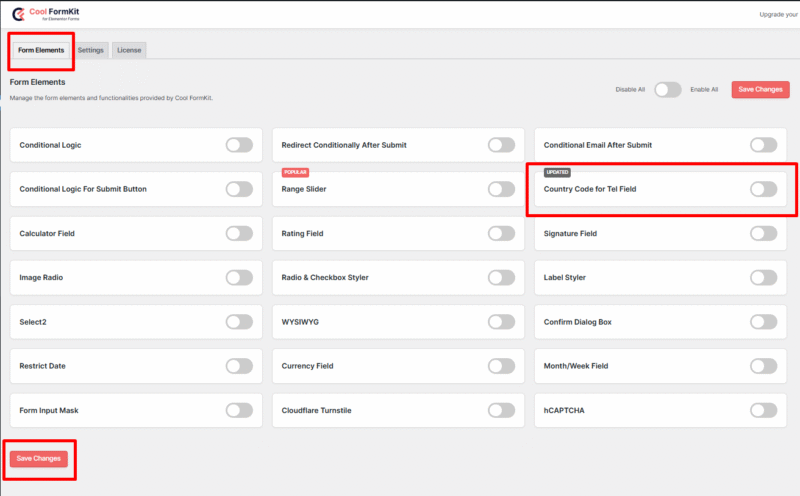Click the "Radio & Checkbox Styler" label
The image size is (800, 496).
click(x=325, y=278)
